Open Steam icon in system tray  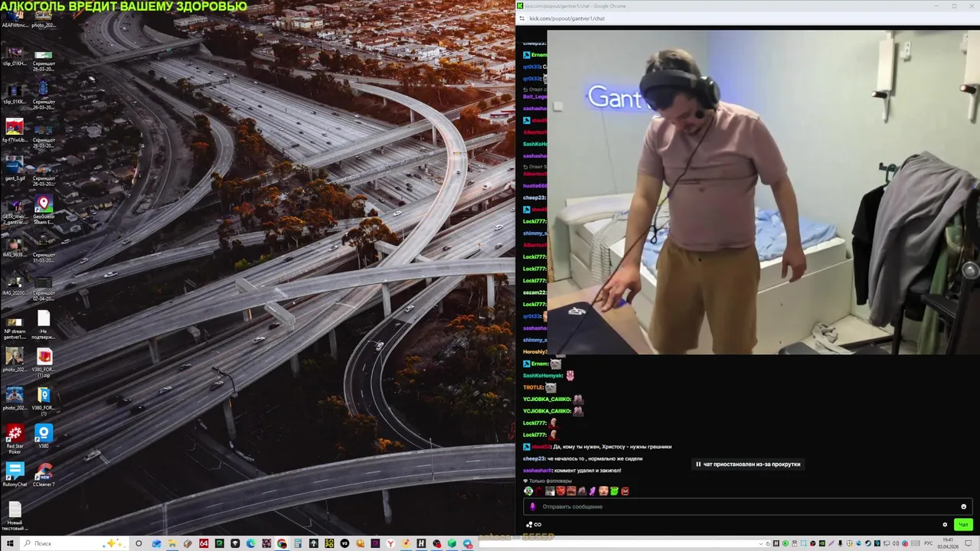867,543
